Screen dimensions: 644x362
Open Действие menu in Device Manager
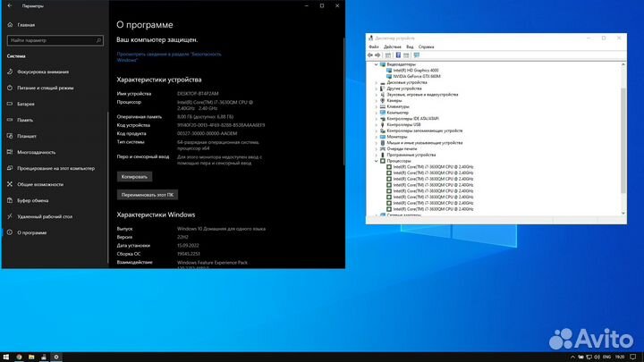(x=393, y=46)
